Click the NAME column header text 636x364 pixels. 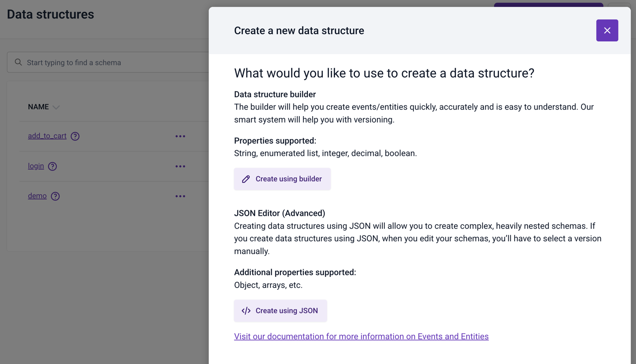coord(38,107)
